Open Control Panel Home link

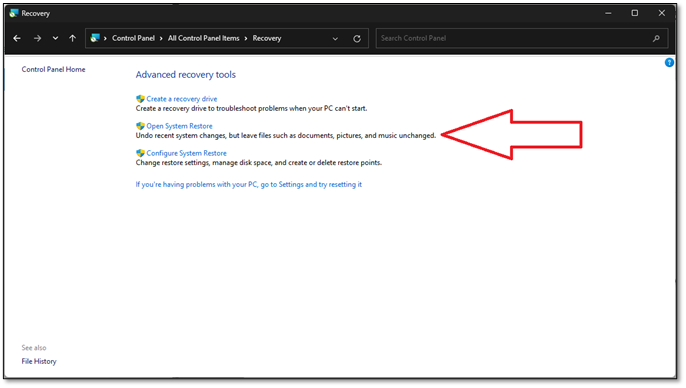tap(53, 69)
